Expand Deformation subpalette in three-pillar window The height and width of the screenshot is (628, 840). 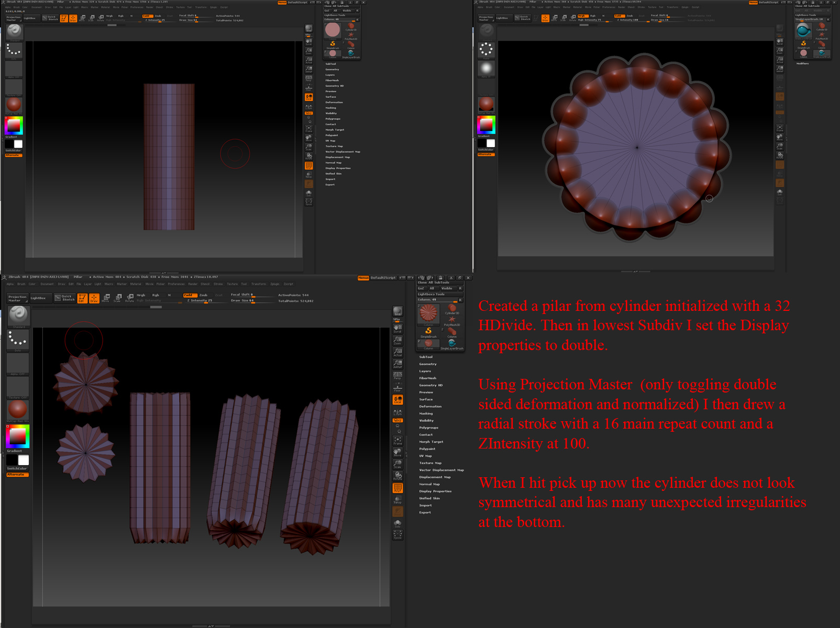click(x=430, y=407)
